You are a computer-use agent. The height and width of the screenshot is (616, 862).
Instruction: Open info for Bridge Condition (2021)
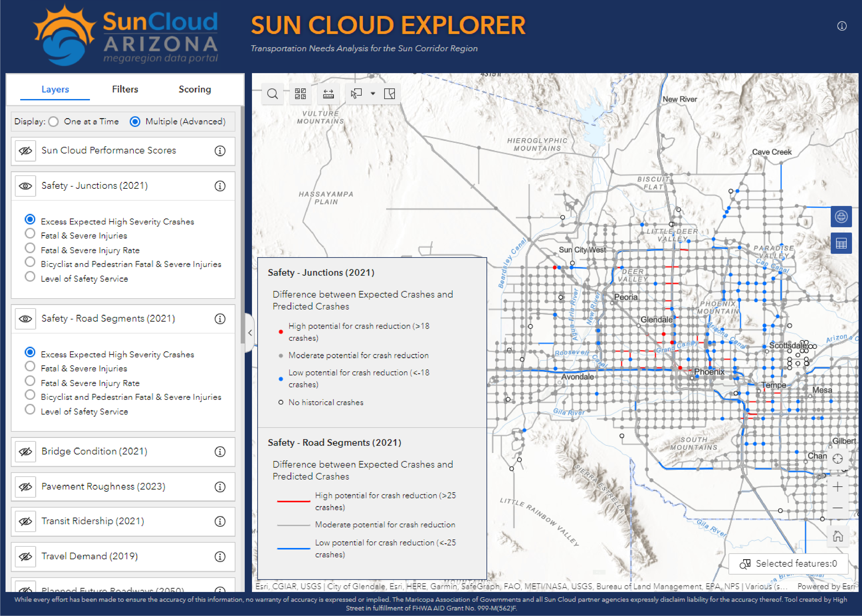point(220,452)
